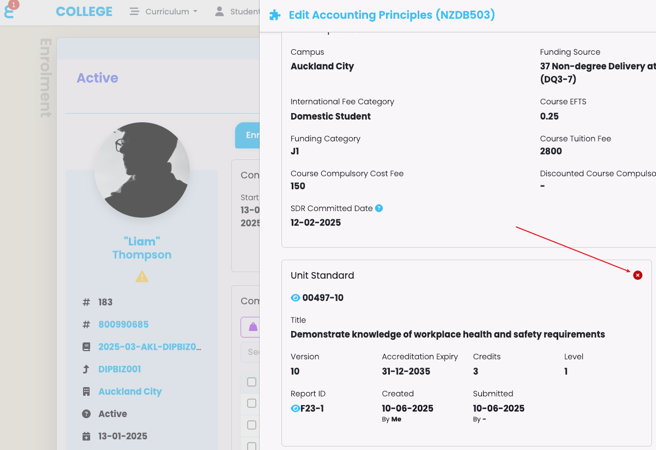Open student number 800990685 link
Image resolution: width=656 pixels, height=450 pixels.
[x=123, y=325]
